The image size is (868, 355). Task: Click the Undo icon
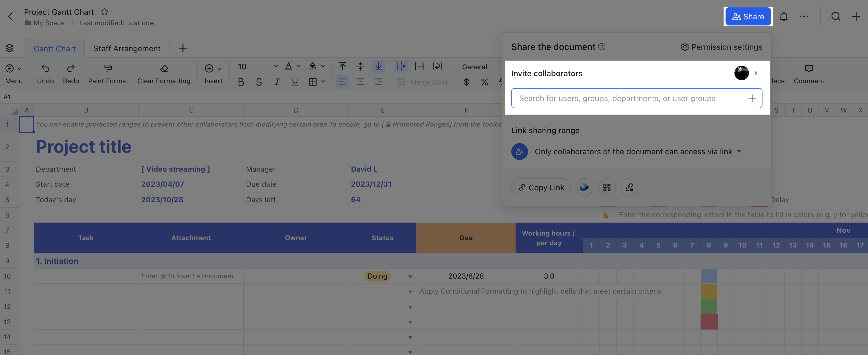(45, 68)
